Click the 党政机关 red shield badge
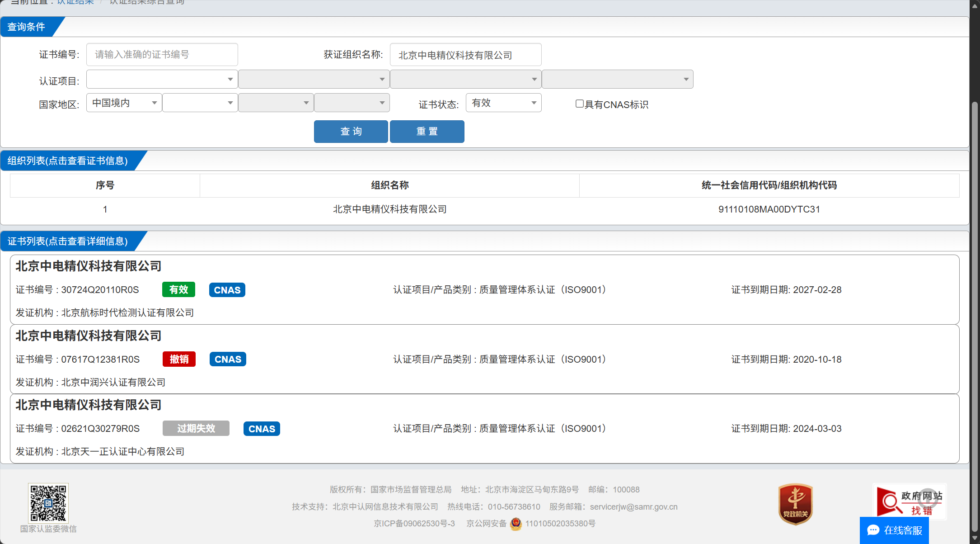Screen dimensions: 980x544 tap(795, 504)
